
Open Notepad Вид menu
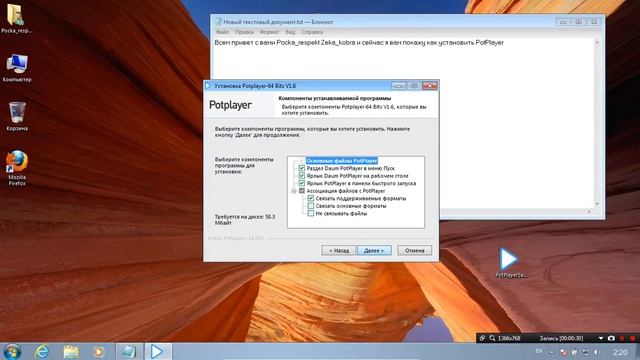[x=290, y=32]
